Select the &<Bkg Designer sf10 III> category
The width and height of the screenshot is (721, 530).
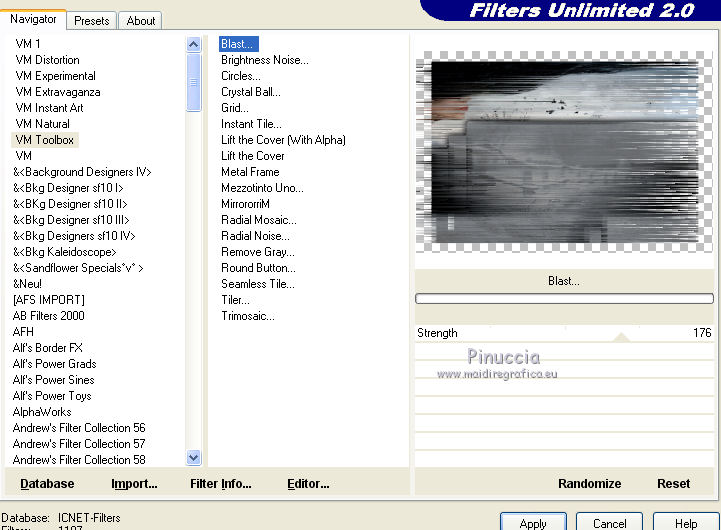click(x=71, y=220)
